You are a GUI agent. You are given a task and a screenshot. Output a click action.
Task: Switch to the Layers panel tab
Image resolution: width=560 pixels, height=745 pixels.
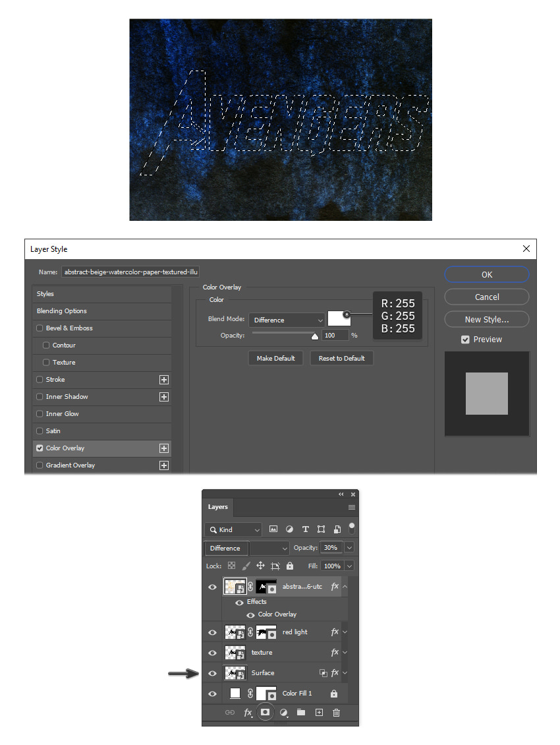(217, 507)
